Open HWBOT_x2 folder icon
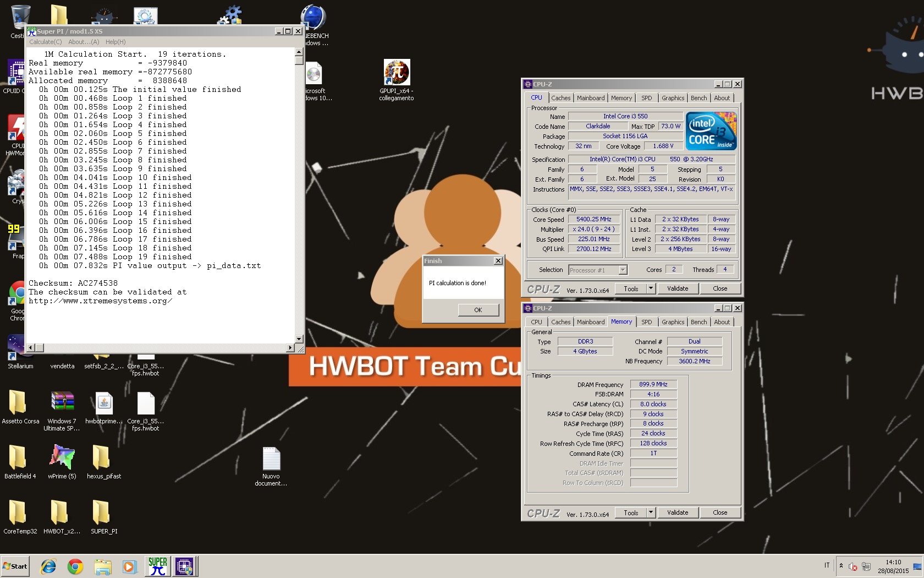The width and height of the screenshot is (924, 578). [62, 517]
